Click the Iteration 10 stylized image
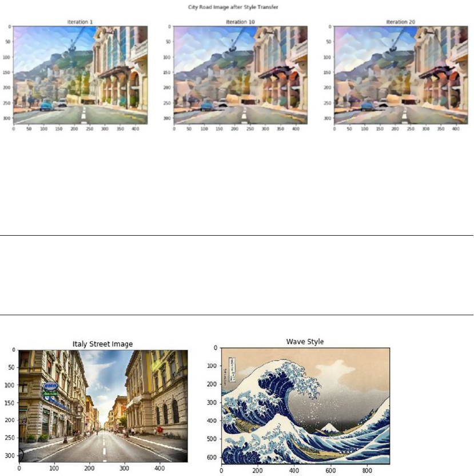This screenshot has height=476, width=474. (241, 75)
